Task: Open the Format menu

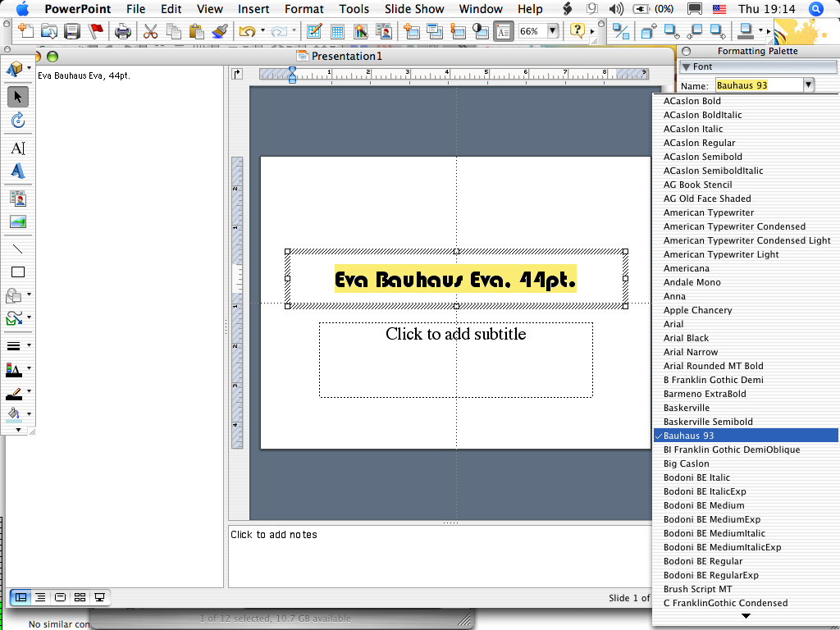Action: tap(304, 8)
